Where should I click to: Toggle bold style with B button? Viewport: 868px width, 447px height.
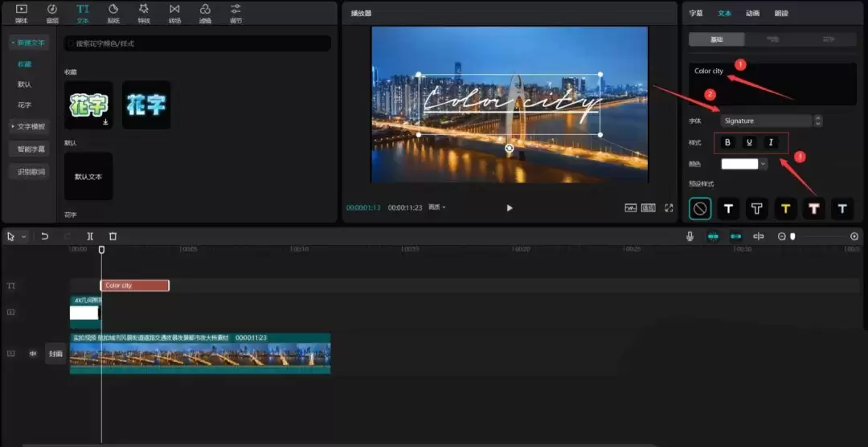[728, 142]
